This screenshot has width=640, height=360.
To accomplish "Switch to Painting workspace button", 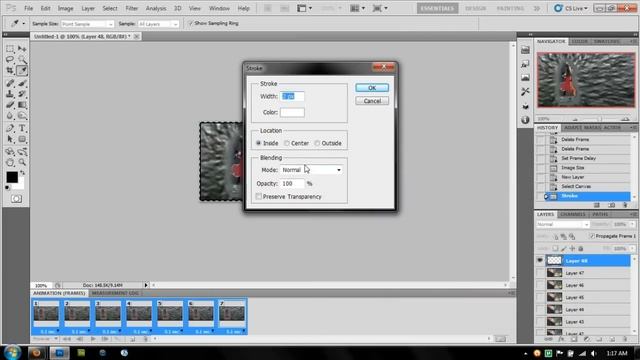I will 511,8.
